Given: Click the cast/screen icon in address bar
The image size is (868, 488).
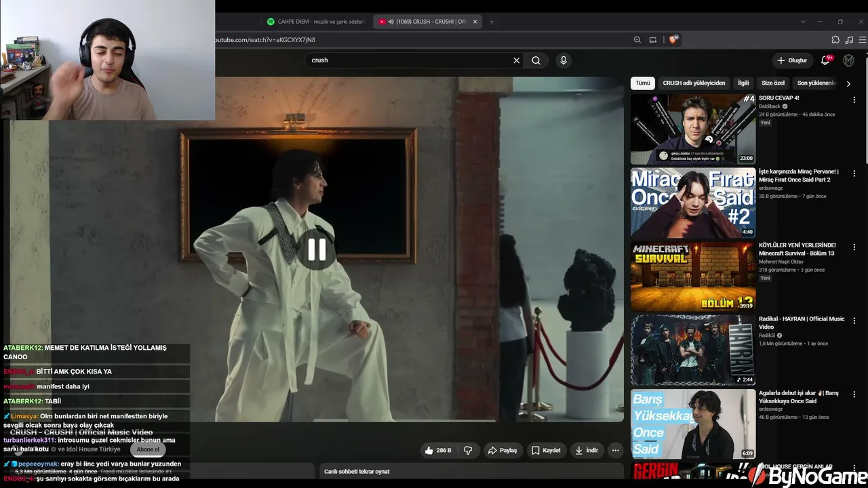Looking at the screenshot, I should tap(653, 40).
